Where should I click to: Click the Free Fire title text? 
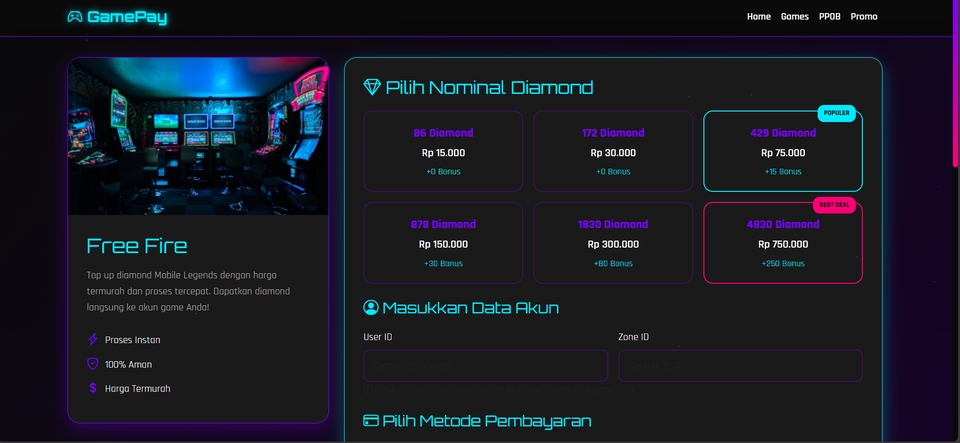tap(137, 246)
